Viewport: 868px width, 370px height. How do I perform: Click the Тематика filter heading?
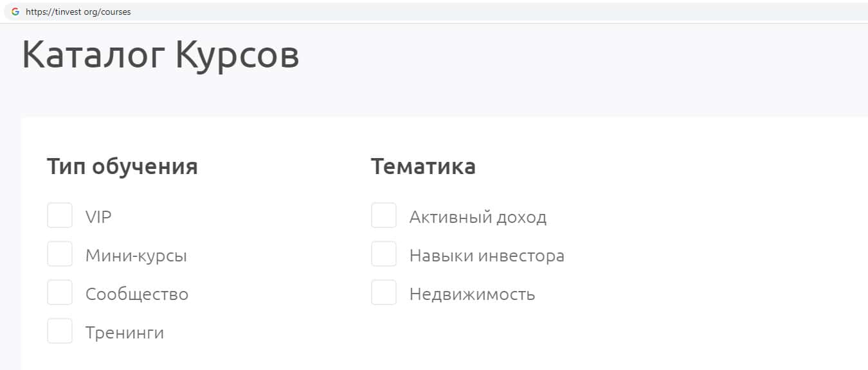pyautogui.click(x=423, y=166)
